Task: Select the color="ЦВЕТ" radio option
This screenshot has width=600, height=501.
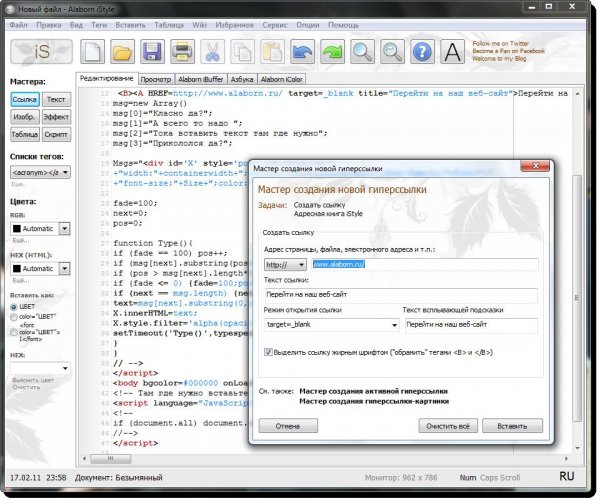Action: click(14, 317)
